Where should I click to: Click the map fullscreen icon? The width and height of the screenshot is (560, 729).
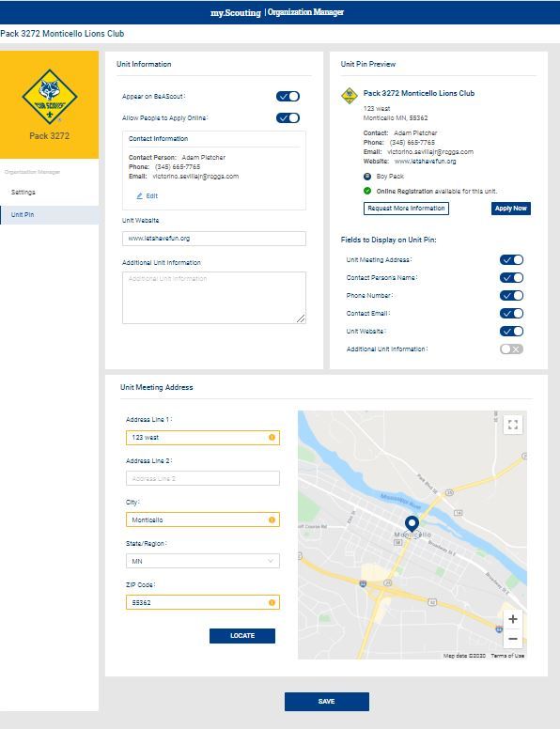click(x=513, y=425)
